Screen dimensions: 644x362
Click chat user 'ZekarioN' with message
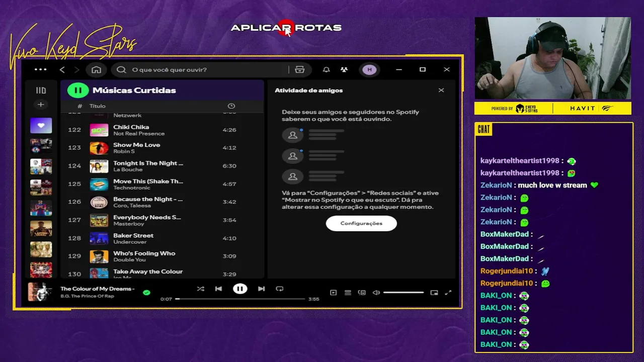pyautogui.click(x=496, y=185)
